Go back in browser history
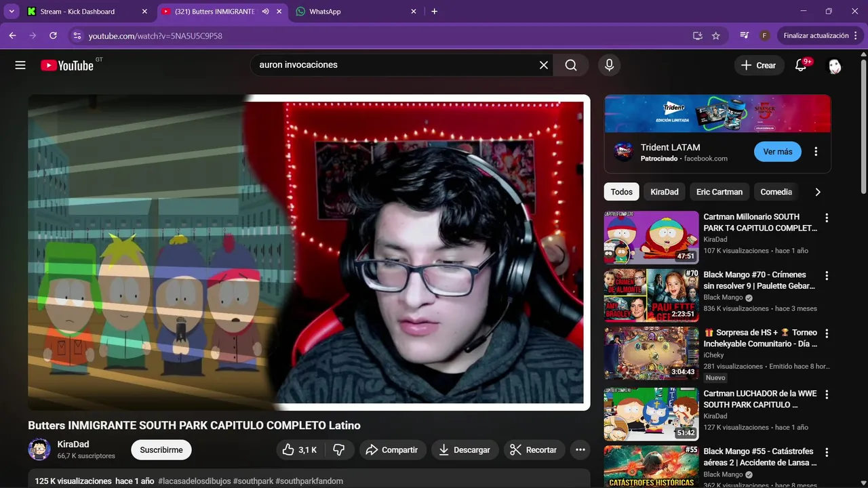The height and width of the screenshot is (488, 868). click(x=12, y=35)
